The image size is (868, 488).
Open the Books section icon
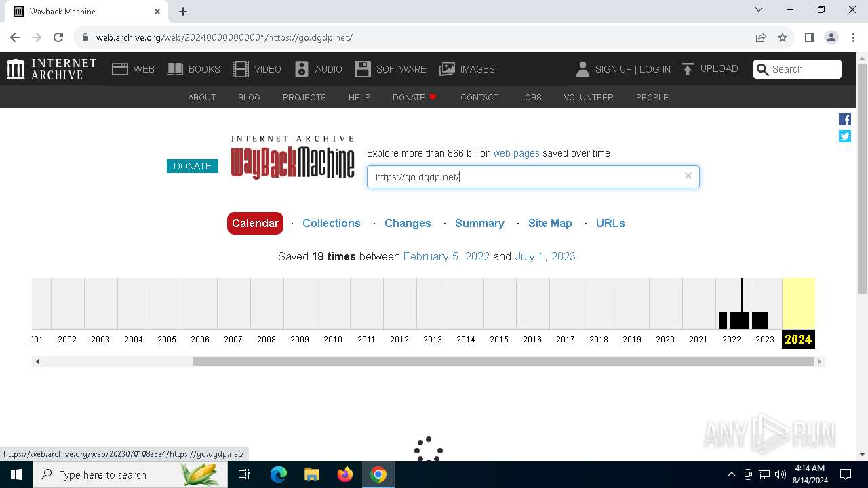click(x=175, y=68)
